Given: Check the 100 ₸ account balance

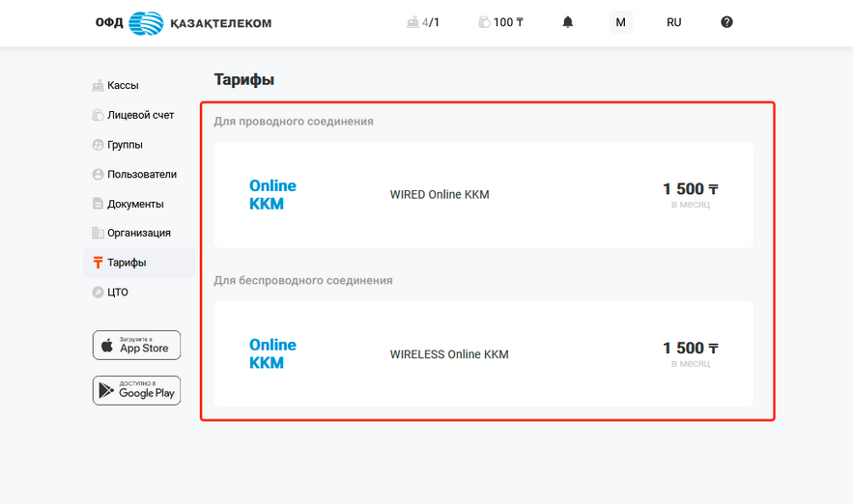Looking at the screenshot, I should pyautogui.click(x=501, y=22).
